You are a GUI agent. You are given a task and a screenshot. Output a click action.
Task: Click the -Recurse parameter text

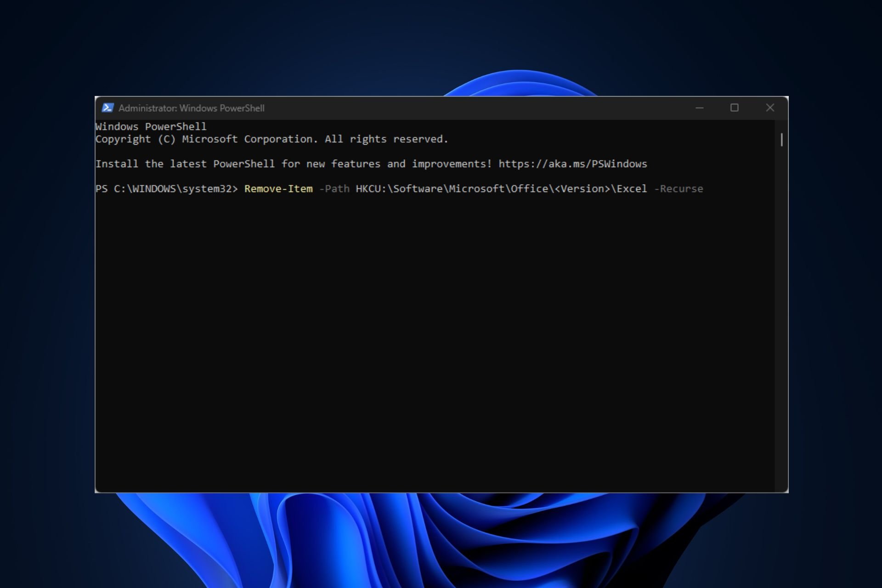pos(678,189)
